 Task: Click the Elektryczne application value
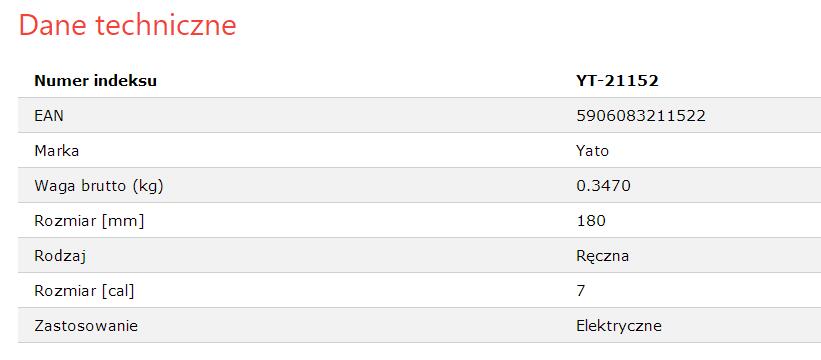pyautogui.click(x=619, y=326)
